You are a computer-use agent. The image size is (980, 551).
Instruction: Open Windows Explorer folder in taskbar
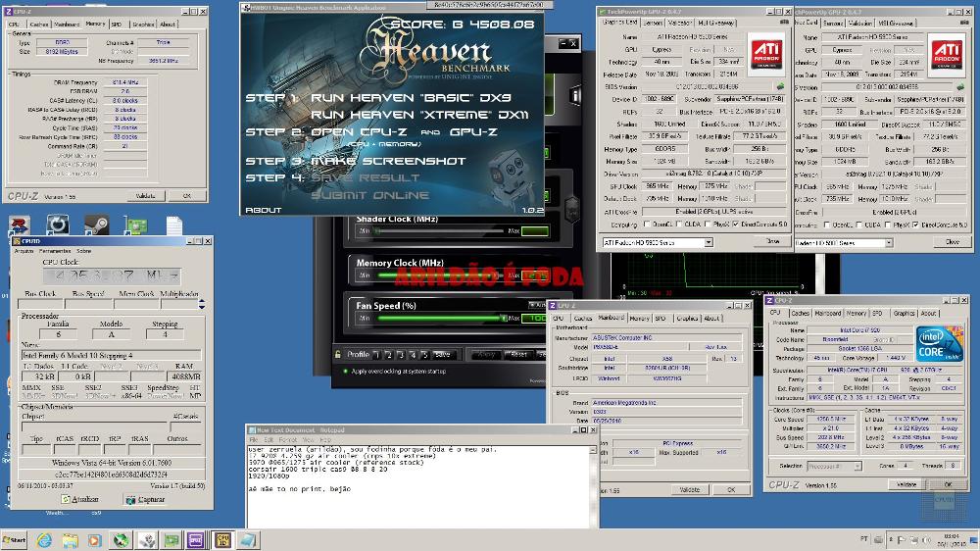[x=70, y=540]
